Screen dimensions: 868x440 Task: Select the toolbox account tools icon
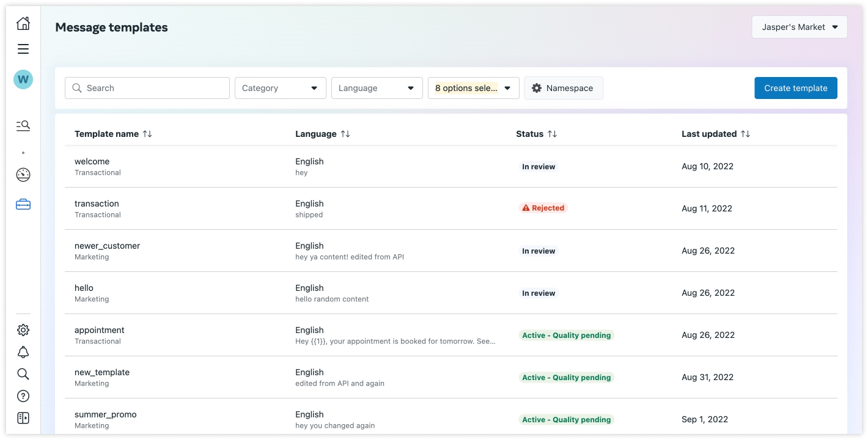pos(23,205)
